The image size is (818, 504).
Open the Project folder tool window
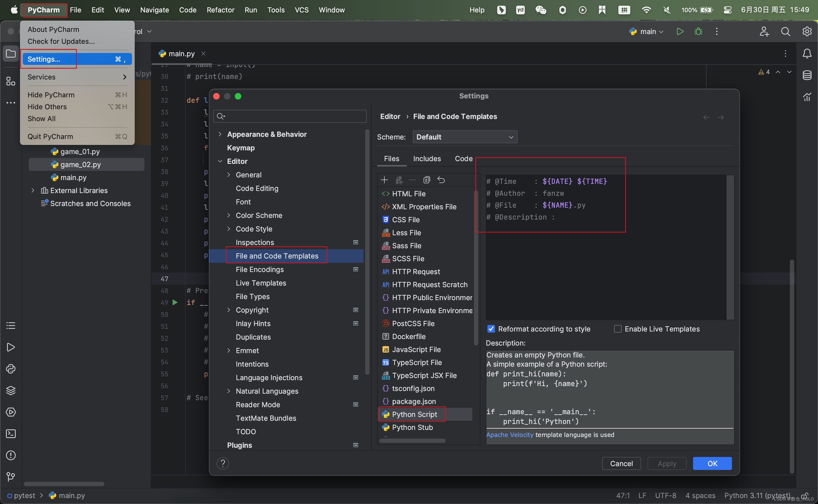point(11,53)
